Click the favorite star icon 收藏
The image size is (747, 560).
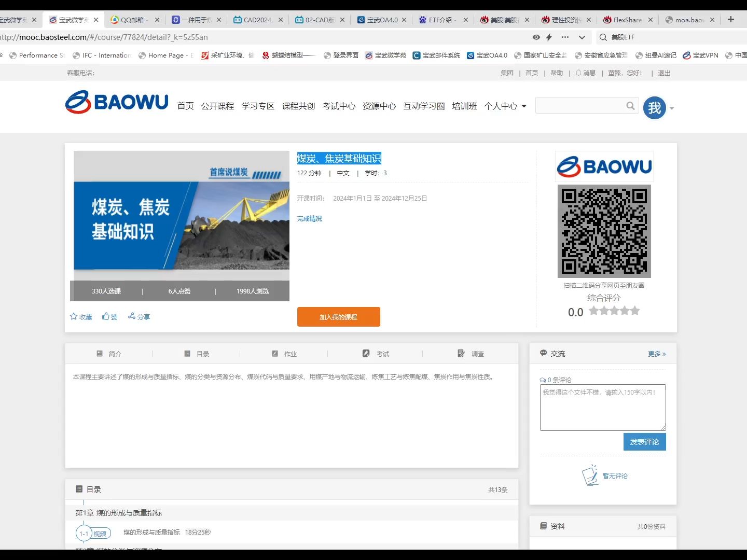point(74,316)
